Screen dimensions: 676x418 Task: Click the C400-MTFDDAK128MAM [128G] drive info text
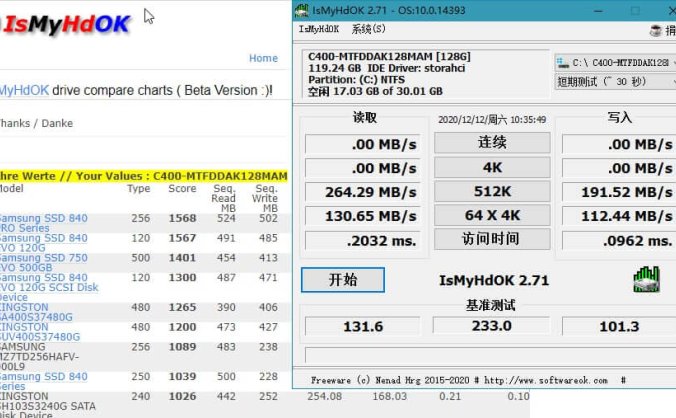coord(389,56)
